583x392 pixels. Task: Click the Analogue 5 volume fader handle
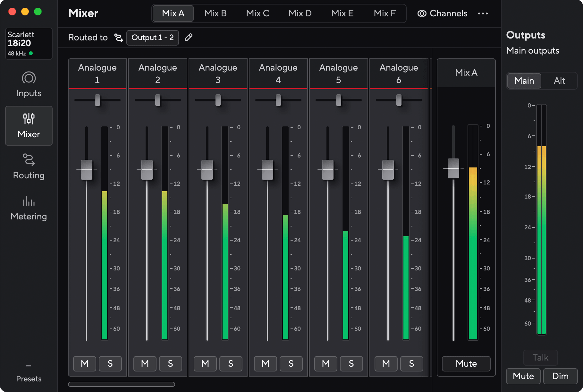click(x=328, y=170)
